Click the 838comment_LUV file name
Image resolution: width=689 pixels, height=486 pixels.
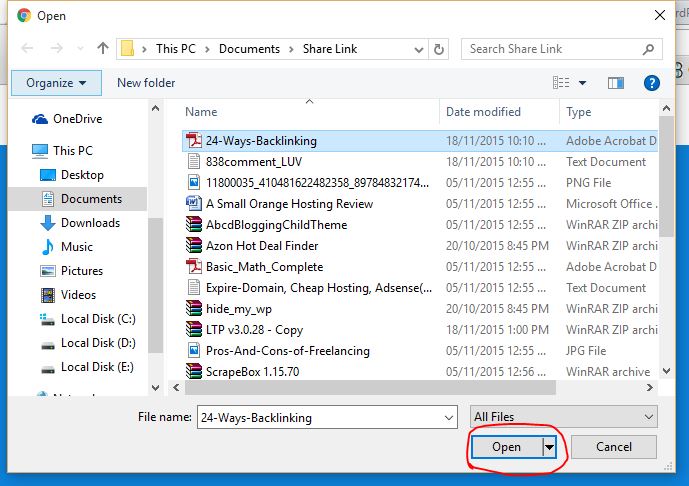pyautogui.click(x=254, y=162)
